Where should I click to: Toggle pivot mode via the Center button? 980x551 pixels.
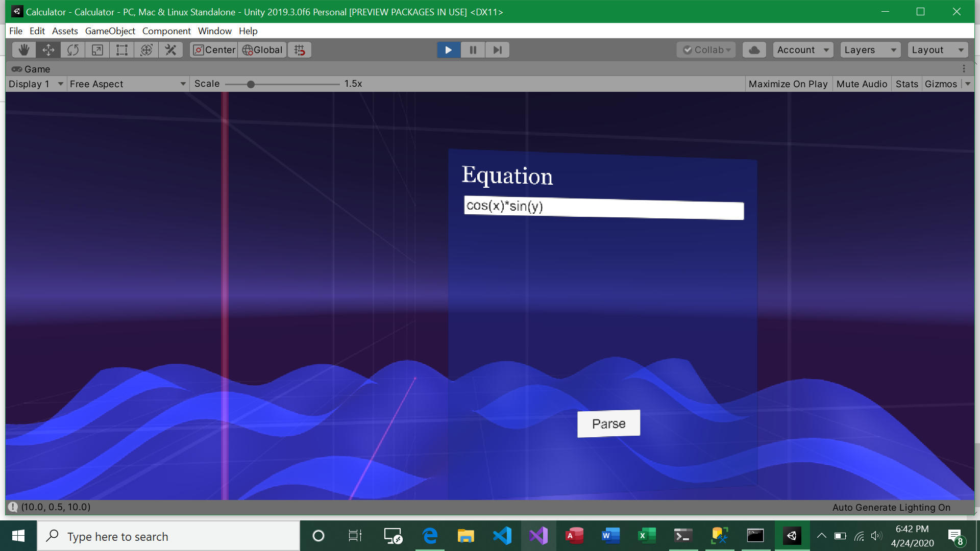pyautogui.click(x=213, y=49)
